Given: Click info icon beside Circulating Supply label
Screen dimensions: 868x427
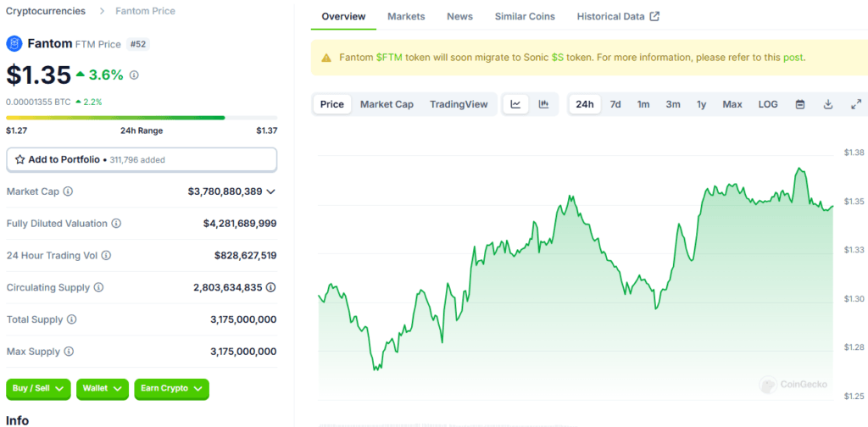Looking at the screenshot, I should [x=98, y=287].
